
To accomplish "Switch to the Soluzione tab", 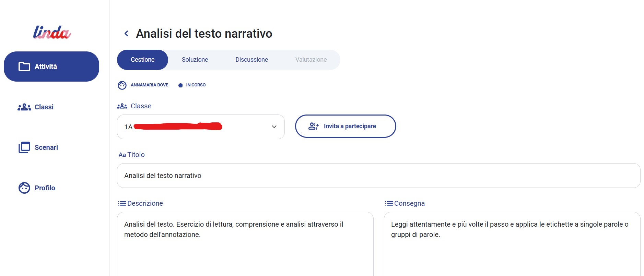I will [x=195, y=60].
